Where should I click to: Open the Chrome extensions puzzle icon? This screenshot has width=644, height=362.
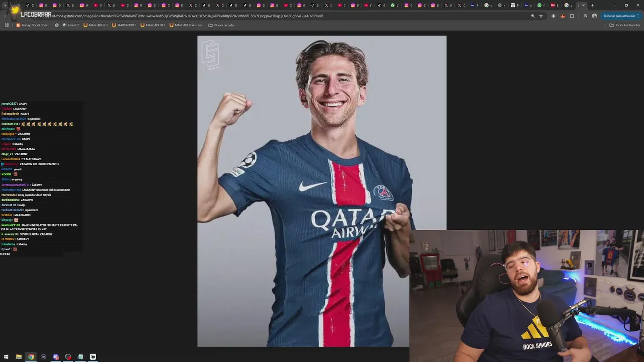point(572,16)
